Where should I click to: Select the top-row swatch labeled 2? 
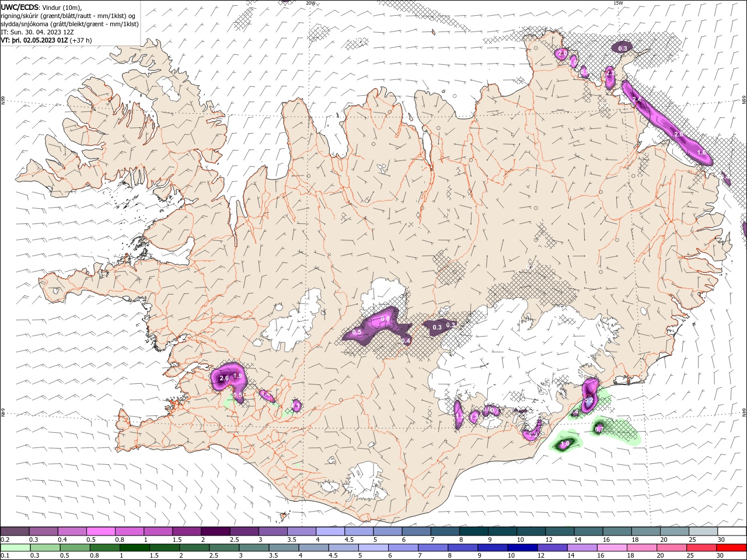tap(215, 531)
